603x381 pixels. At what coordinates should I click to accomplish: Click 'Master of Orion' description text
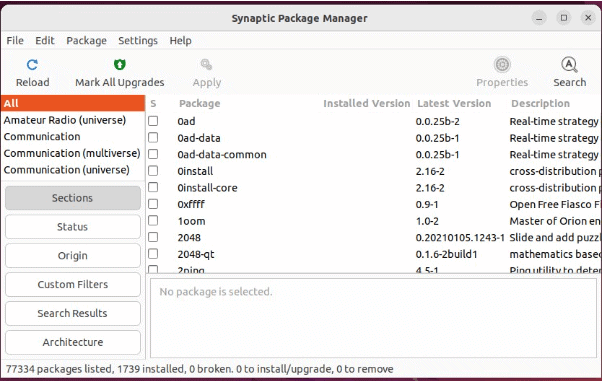(555, 221)
